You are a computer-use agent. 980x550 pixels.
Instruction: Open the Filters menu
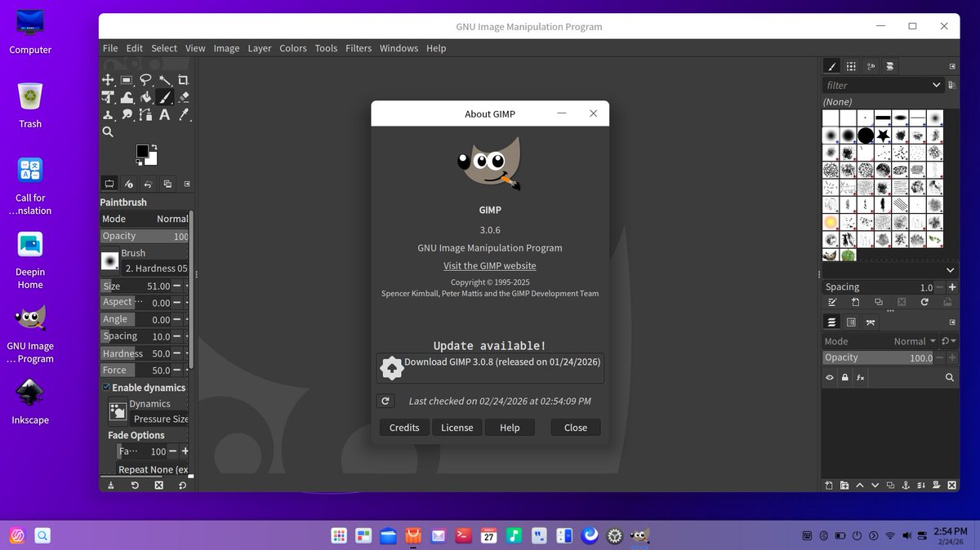359,48
